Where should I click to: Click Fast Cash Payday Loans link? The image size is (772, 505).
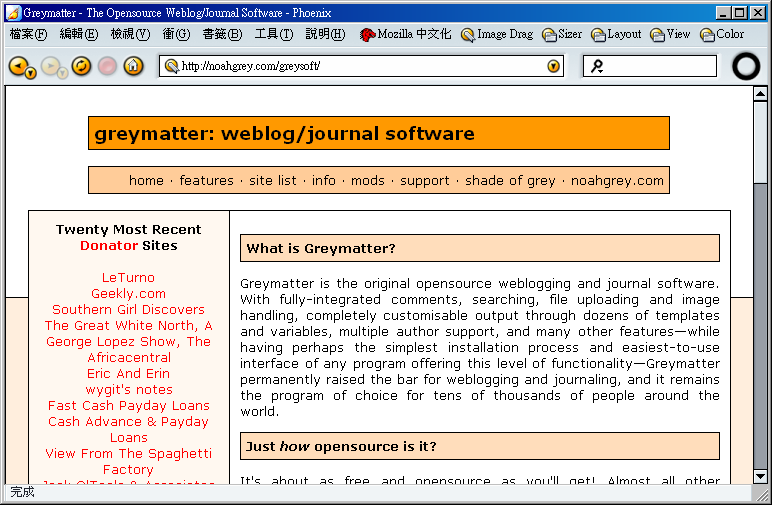point(129,406)
